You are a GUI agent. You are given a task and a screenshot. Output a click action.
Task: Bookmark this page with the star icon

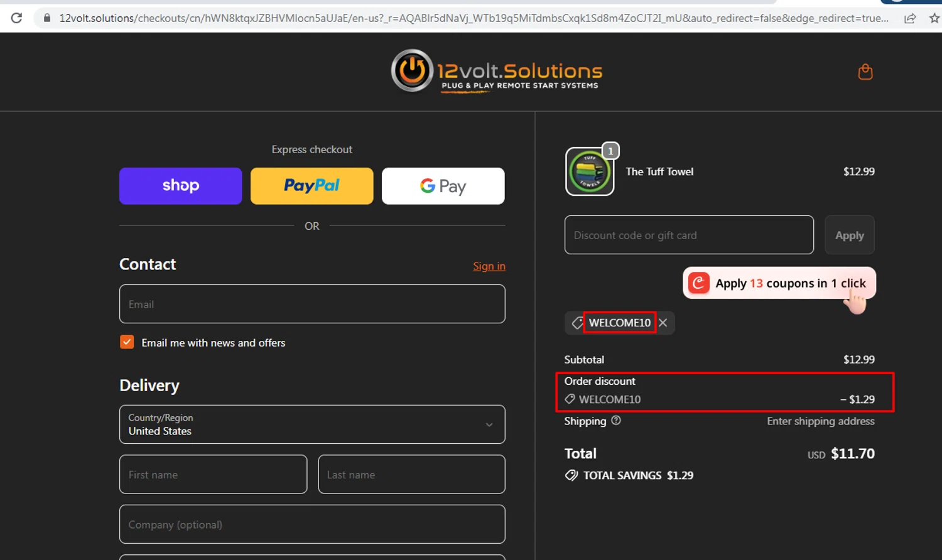tap(934, 18)
